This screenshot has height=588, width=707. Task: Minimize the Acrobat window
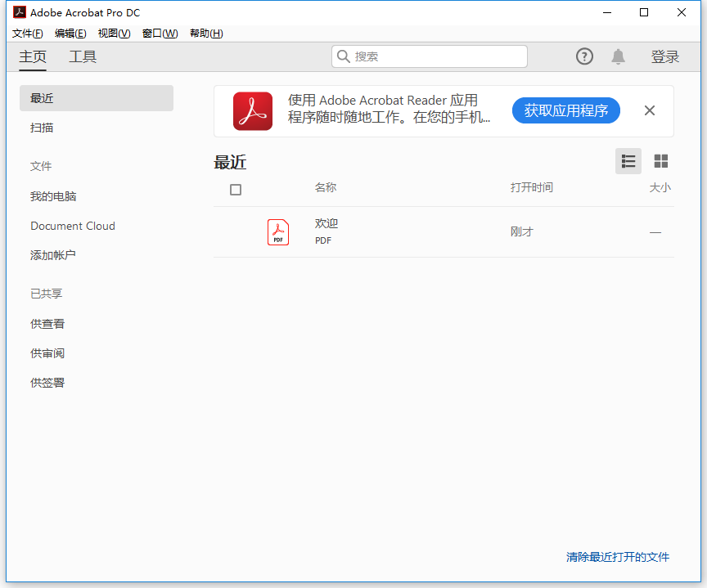click(x=607, y=12)
